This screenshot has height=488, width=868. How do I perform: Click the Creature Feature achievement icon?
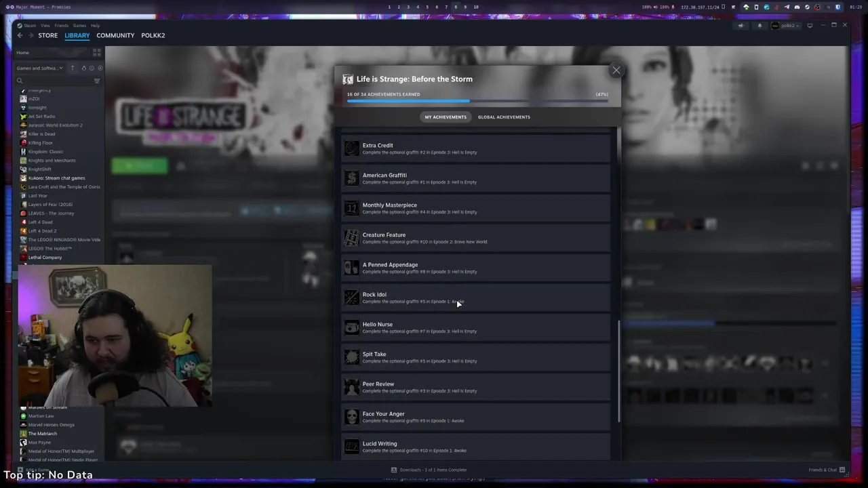coord(351,238)
